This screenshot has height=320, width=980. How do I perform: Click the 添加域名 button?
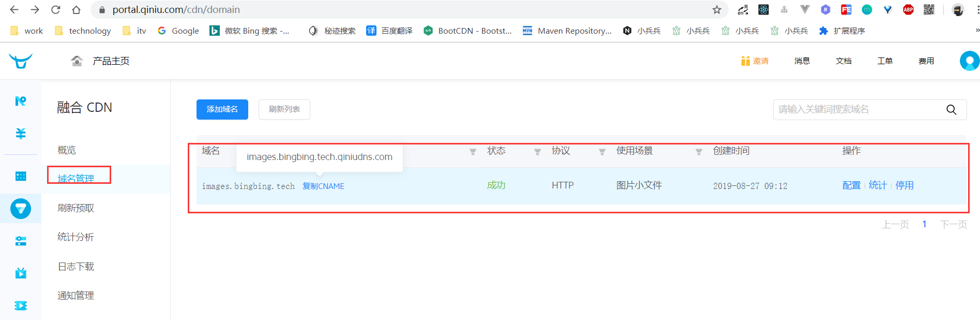pyautogui.click(x=222, y=109)
